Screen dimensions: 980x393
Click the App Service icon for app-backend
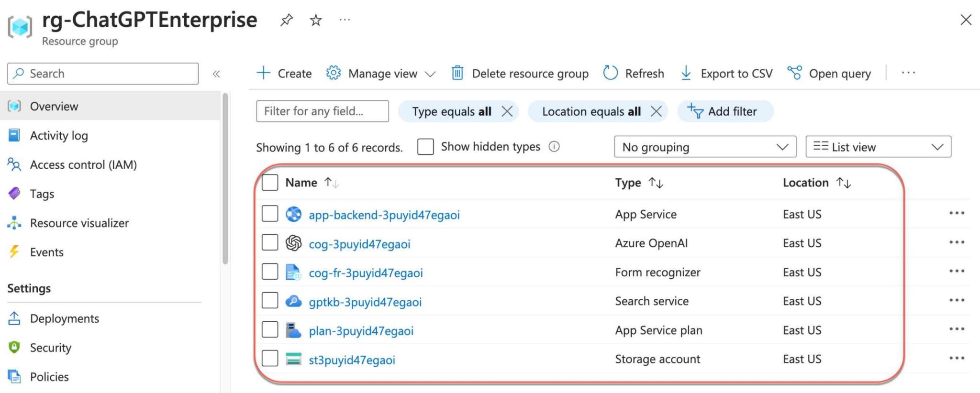pos(293,214)
